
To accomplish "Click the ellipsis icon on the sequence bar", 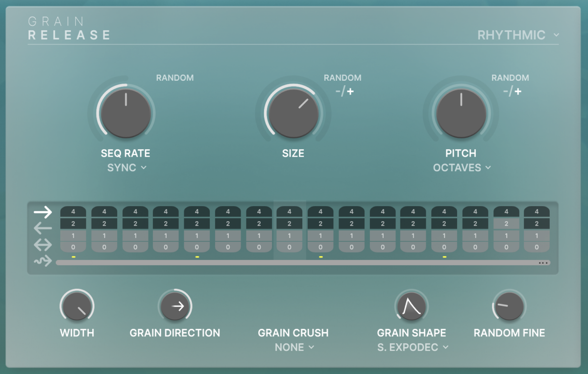I will tap(542, 263).
